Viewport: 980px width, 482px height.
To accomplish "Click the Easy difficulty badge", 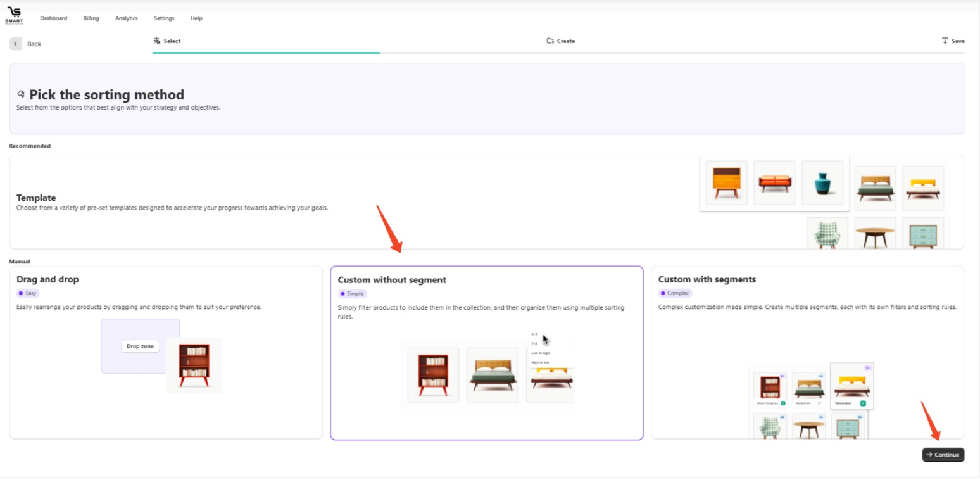I will (x=28, y=293).
